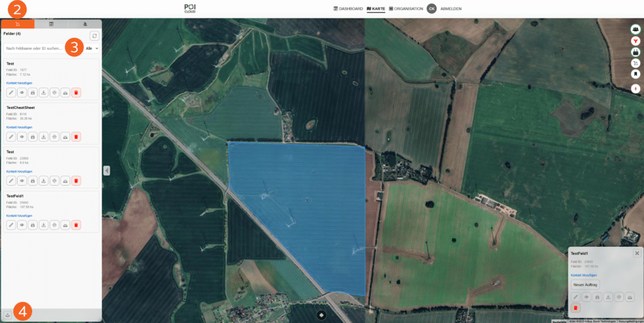
Task: Toggle visibility eye for first Test field
Action: (22, 93)
